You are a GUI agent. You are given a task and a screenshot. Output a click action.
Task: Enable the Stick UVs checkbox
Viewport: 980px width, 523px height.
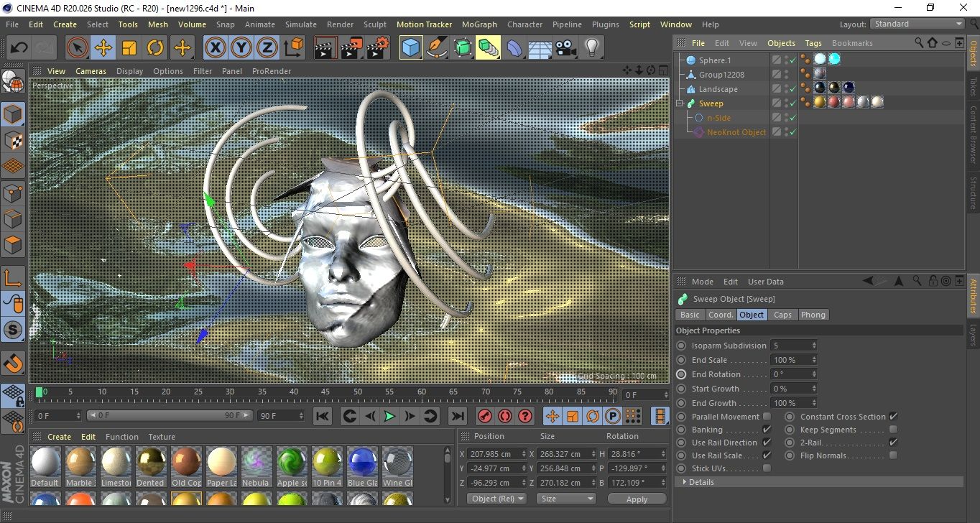click(x=767, y=468)
